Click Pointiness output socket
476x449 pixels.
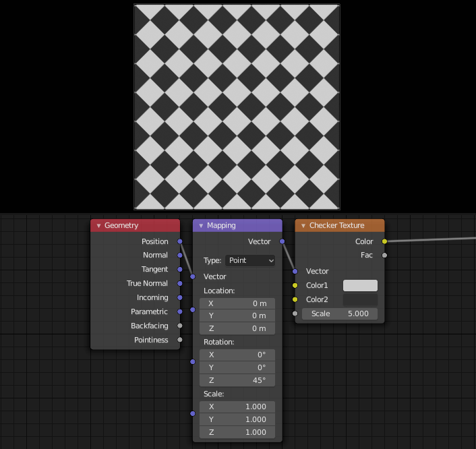180,340
